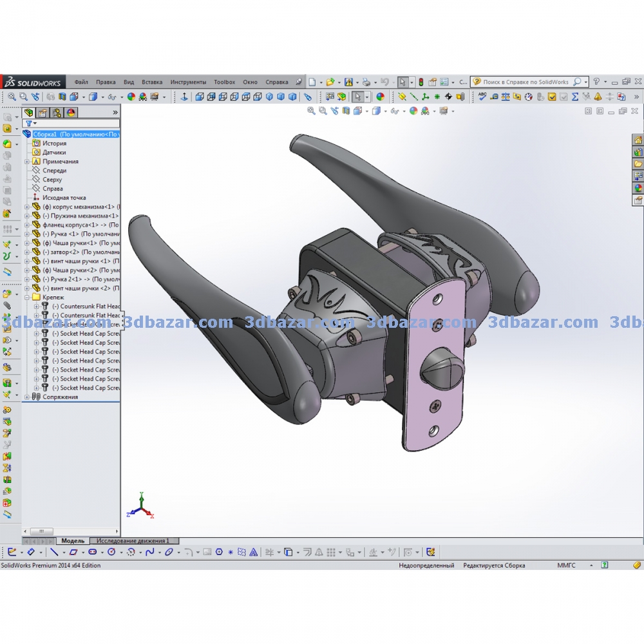Click the Spell Check ABC icon
Image resolution: width=644 pixels, height=644 pixels.
point(482,97)
